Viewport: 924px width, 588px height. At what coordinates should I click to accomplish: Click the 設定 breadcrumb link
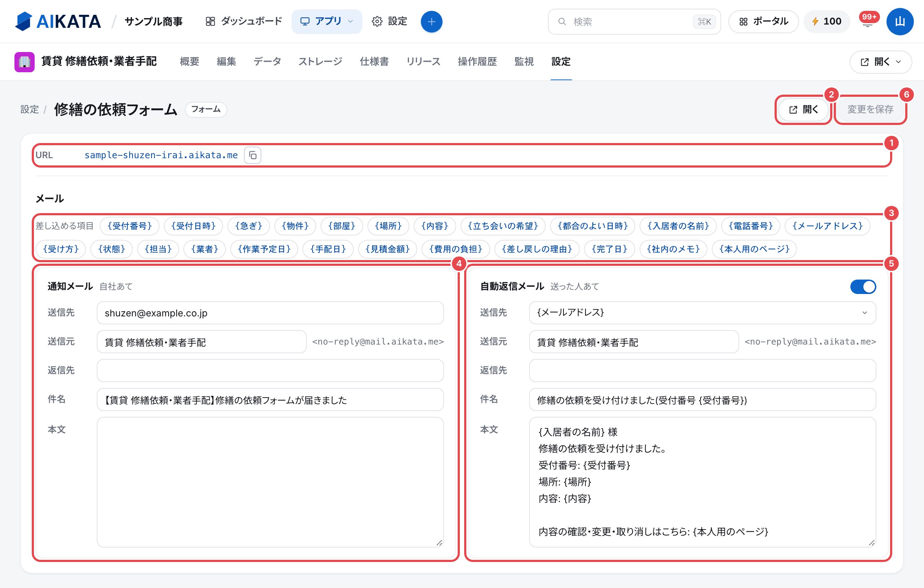coord(30,109)
